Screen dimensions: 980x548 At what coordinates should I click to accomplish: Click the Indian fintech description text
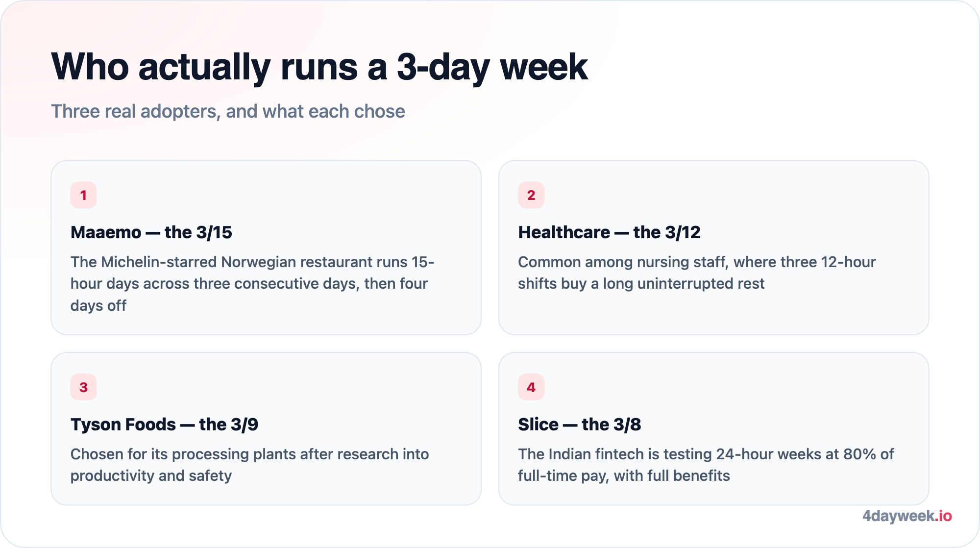tap(706, 465)
